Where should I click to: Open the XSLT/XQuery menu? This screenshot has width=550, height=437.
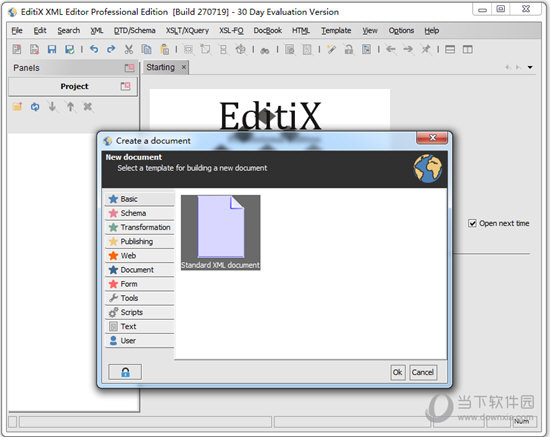[x=187, y=31]
